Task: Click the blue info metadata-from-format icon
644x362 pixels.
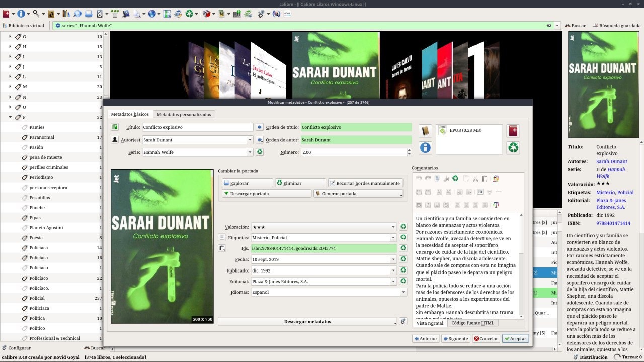Action: coord(425,147)
